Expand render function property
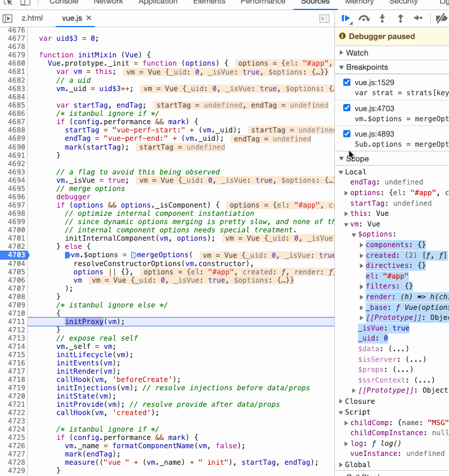The height and width of the screenshot is (476, 449). tap(362, 297)
